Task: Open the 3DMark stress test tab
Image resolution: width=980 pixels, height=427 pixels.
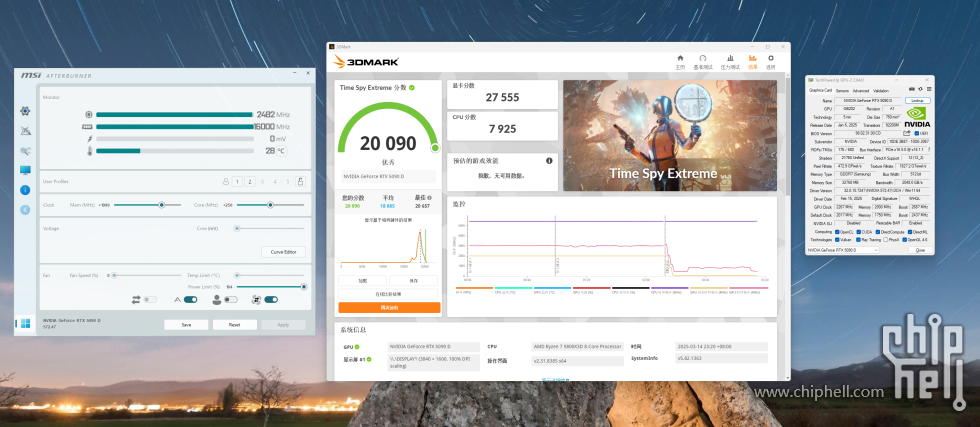Action: point(730,62)
